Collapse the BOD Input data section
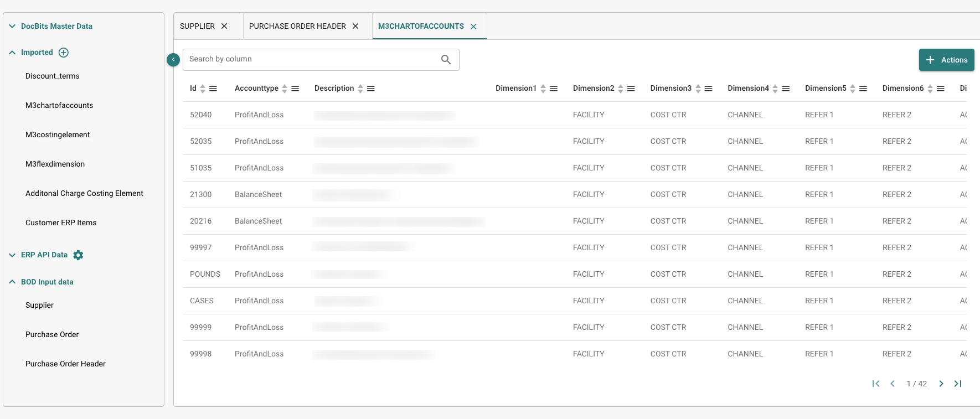 click(x=12, y=282)
